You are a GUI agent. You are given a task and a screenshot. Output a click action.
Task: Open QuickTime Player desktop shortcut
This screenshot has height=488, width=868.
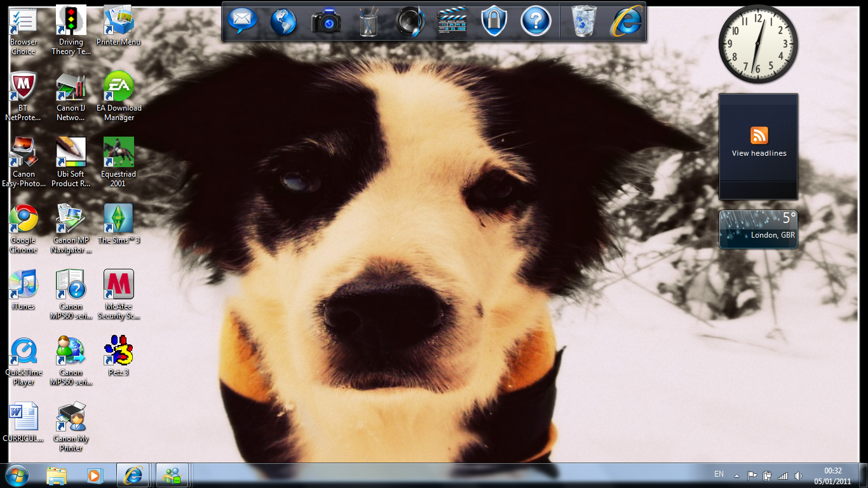(x=24, y=351)
